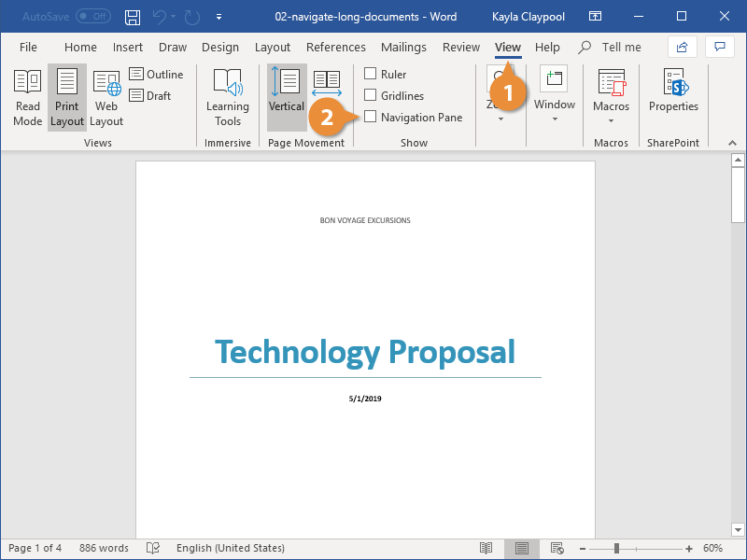Switch to Read Mode view

[28, 98]
